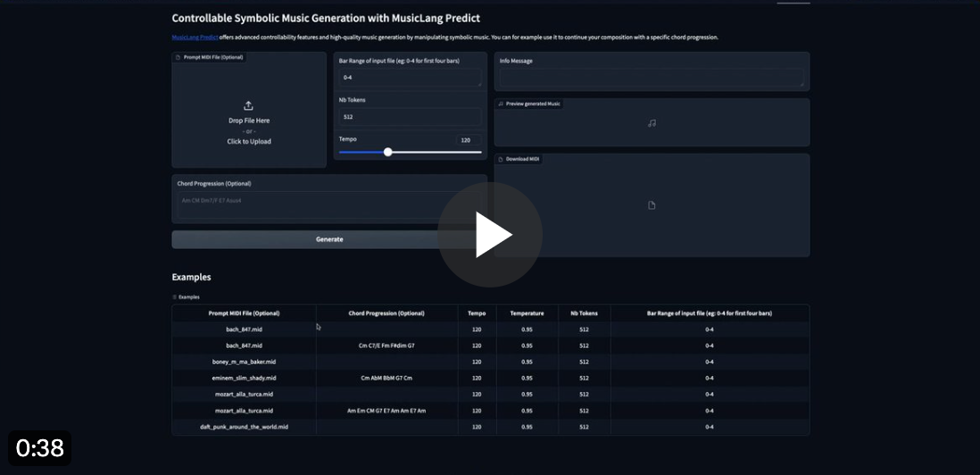Select mozart_alla_turca.mid in the Am Em CM row

244,411
